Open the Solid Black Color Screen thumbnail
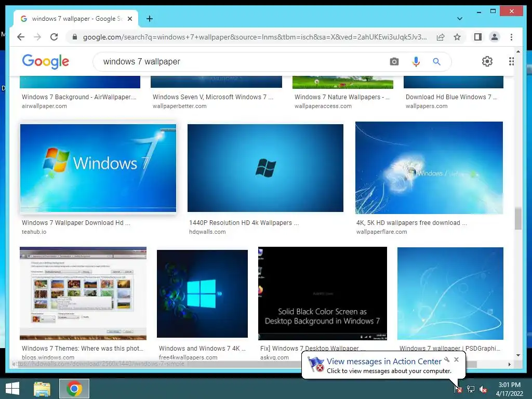The image size is (532, 399). 322,294
